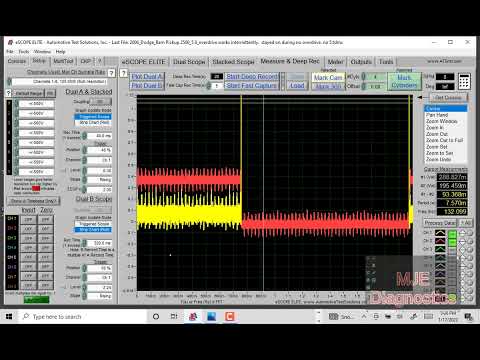Click the CH 3 green waveform icon
This screenshot has width=480, height=360.
click(440, 249)
